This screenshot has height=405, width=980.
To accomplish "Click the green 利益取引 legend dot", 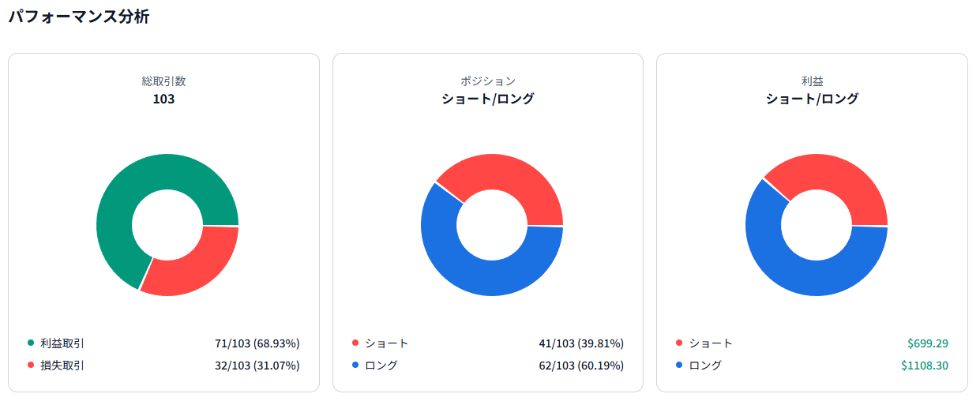I will pyautogui.click(x=31, y=343).
